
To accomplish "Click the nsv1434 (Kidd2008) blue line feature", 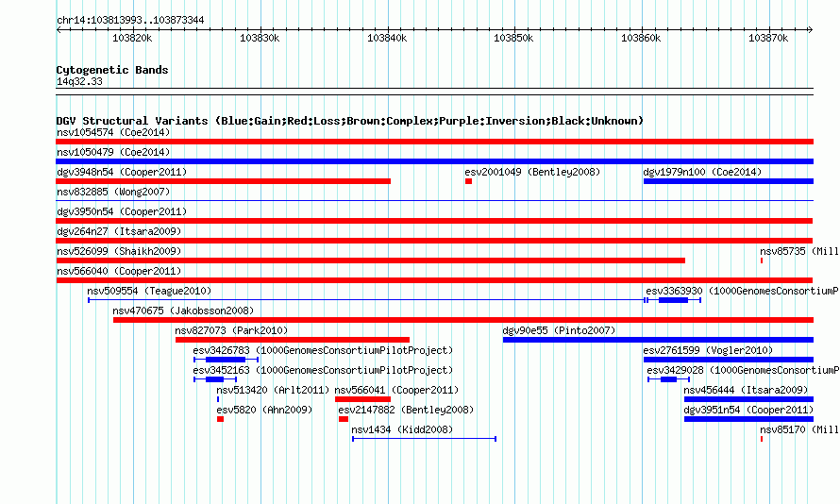I will point(425,439).
